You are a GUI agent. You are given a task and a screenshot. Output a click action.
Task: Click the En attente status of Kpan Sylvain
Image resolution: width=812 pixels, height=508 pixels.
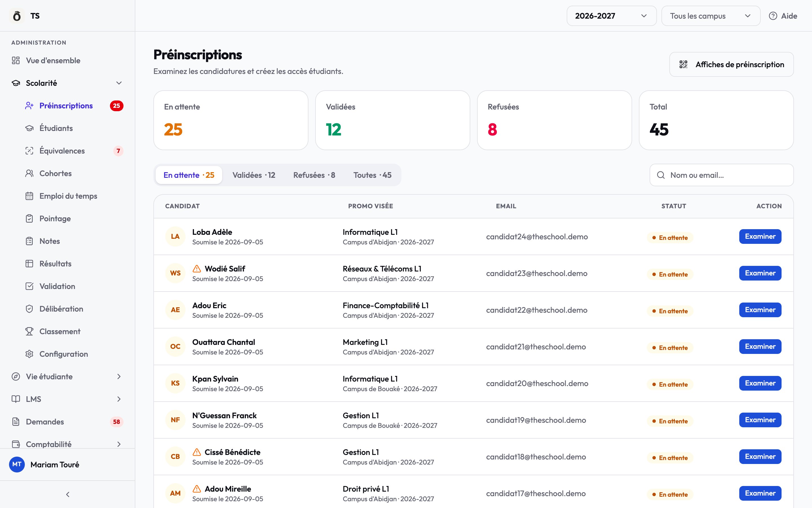[670, 384]
